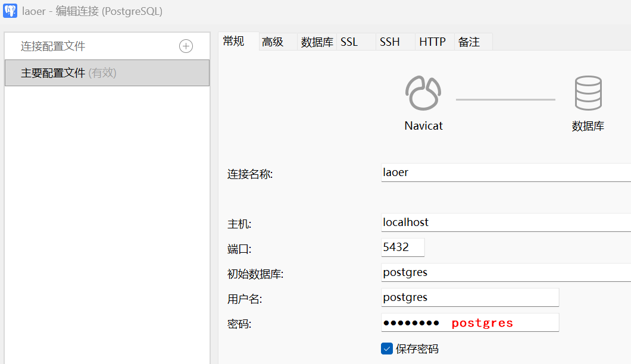This screenshot has height=364, width=631.
Task: Click the database cylinder icon
Action: (588, 93)
